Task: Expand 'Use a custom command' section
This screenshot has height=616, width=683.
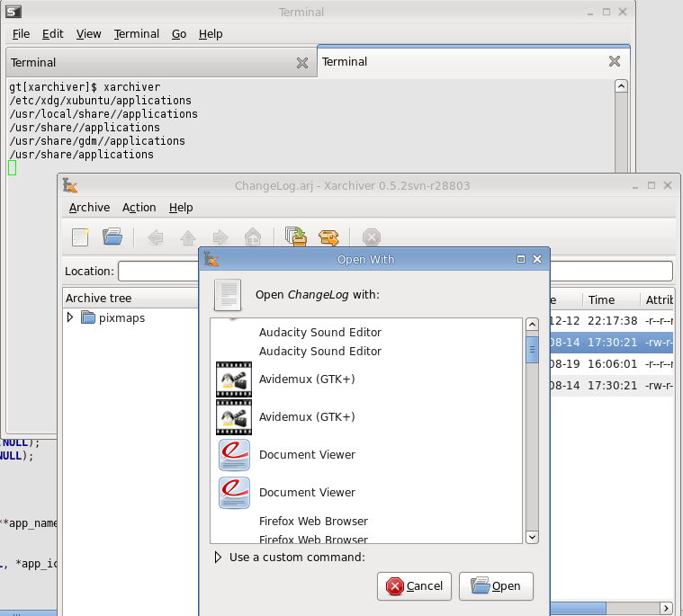Action: (x=218, y=557)
